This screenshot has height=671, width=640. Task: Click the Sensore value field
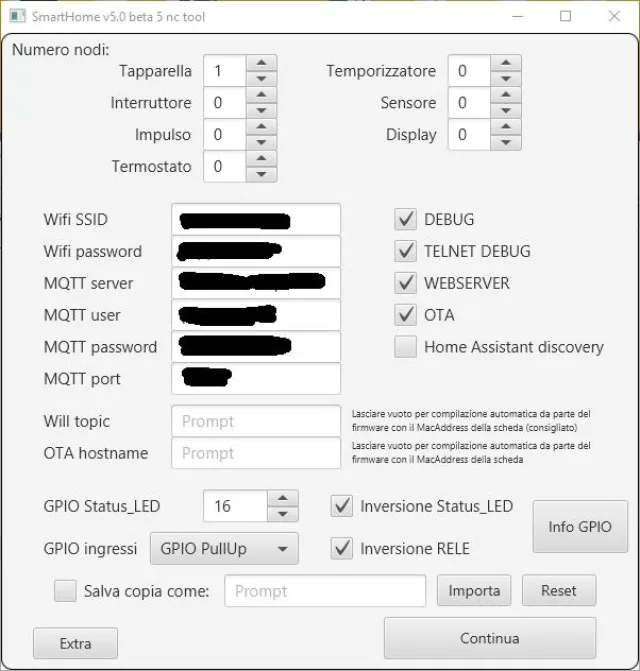tap(469, 103)
